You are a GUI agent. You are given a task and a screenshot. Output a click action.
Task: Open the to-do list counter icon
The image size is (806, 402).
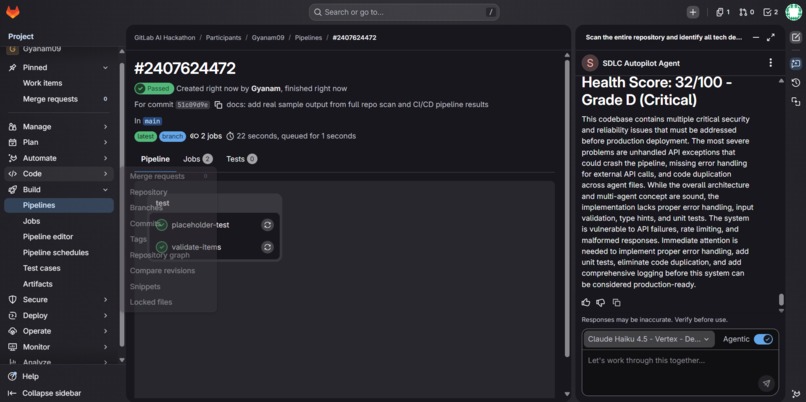771,12
